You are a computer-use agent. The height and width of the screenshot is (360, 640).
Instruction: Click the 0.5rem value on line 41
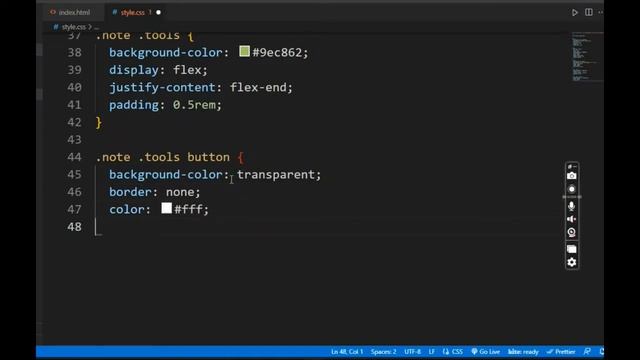click(194, 105)
